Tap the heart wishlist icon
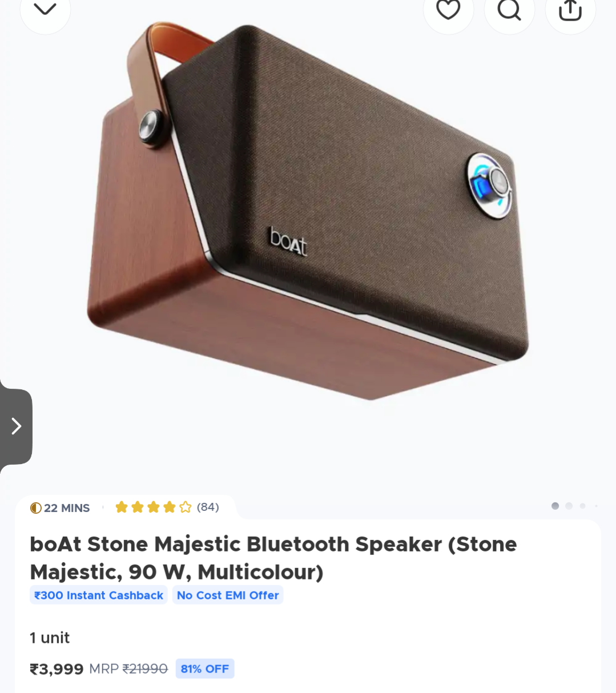Screen dimensions: 616x693 [x=448, y=10]
